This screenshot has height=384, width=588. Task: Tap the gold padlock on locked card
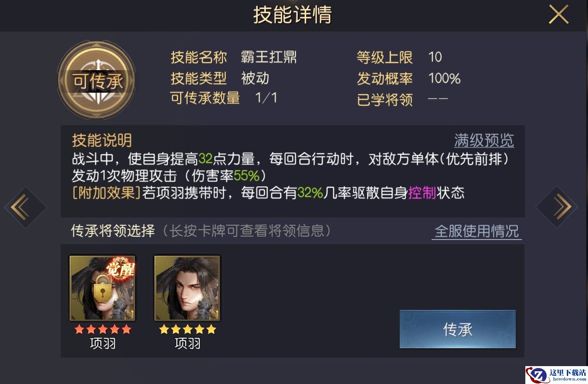coord(103,288)
